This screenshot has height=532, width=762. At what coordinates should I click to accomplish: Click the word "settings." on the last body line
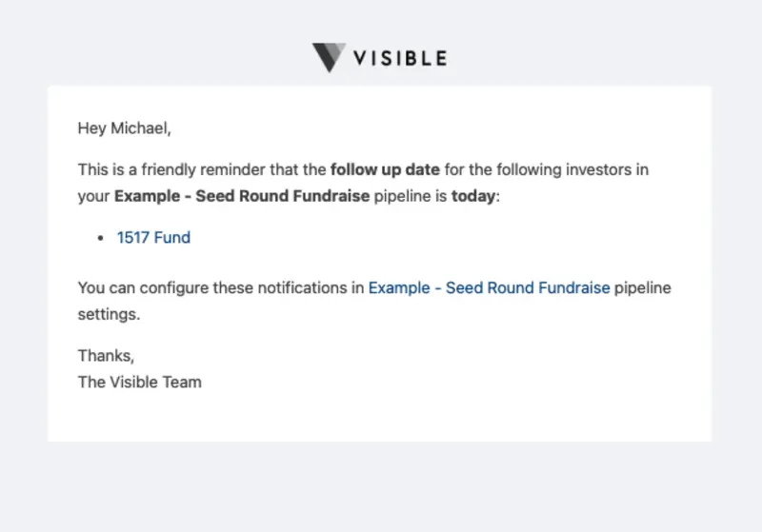109,314
